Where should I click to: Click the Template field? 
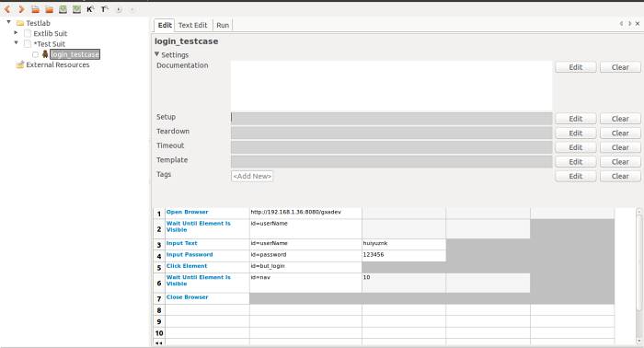pyautogui.click(x=391, y=161)
